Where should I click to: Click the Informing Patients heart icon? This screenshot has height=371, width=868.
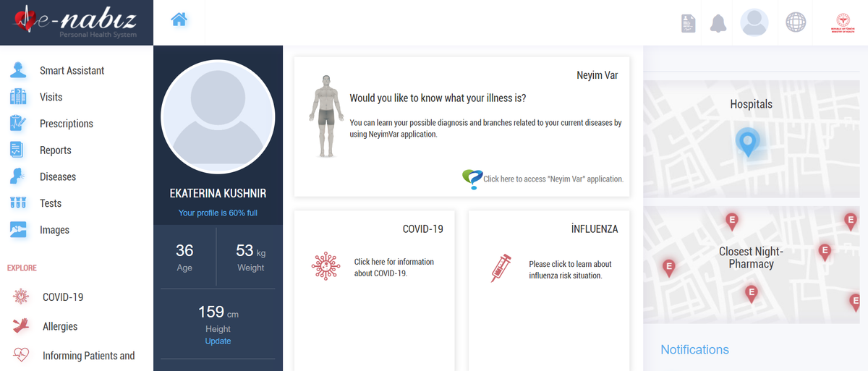click(22, 355)
